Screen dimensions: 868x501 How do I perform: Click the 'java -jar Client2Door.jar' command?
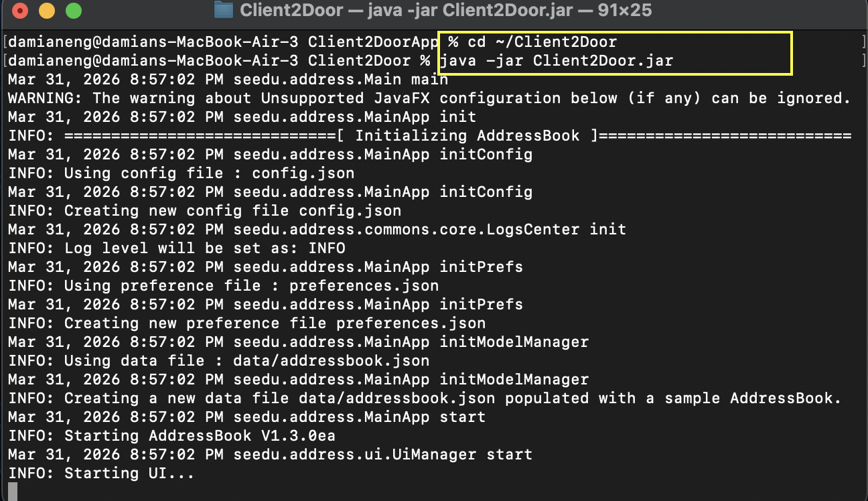556,61
